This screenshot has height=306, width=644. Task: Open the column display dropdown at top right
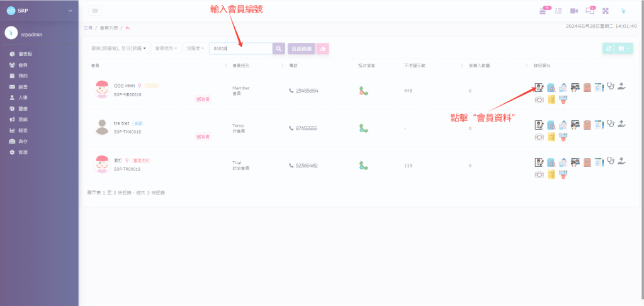pyautogui.click(x=625, y=48)
